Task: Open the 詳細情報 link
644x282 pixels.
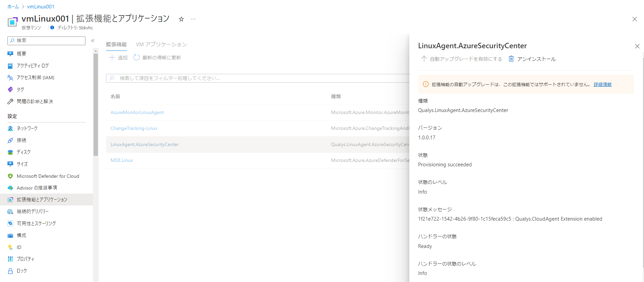Action: 602,84
